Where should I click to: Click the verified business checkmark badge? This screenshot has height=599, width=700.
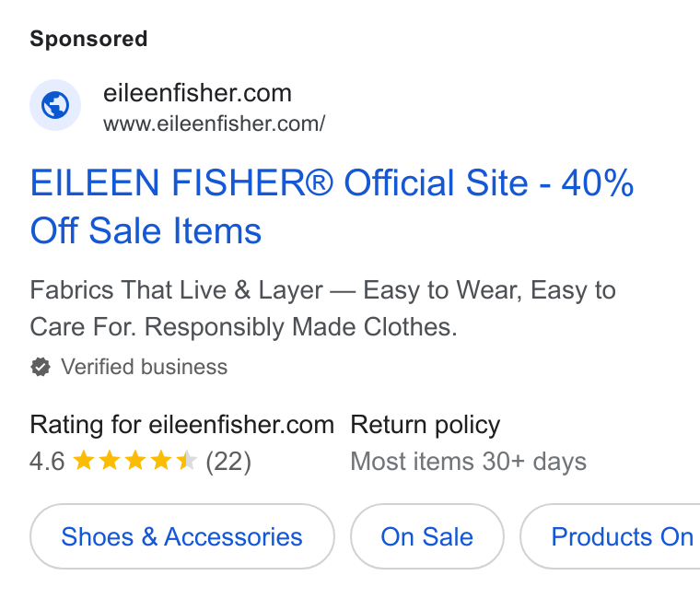[x=41, y=367]
